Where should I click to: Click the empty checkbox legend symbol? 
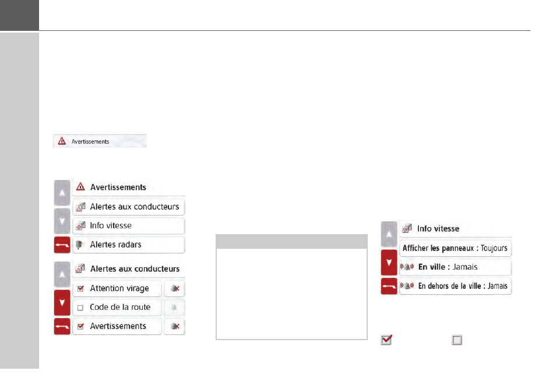pos(457,340)
